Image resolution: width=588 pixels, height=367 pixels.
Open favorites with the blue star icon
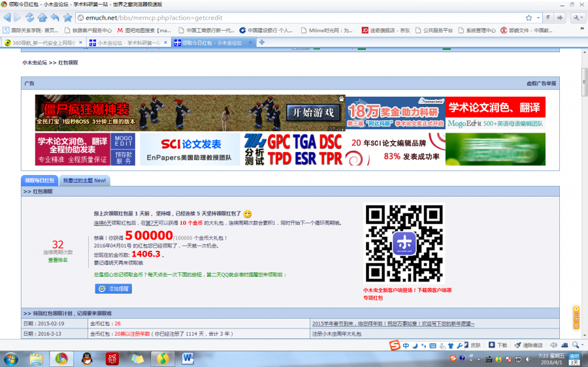point(67,18)
